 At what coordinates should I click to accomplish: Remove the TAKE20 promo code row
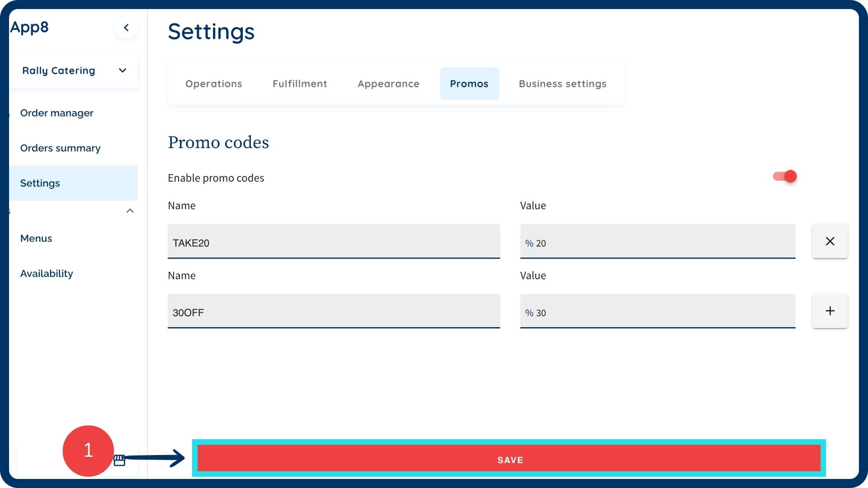coord(830,241)
